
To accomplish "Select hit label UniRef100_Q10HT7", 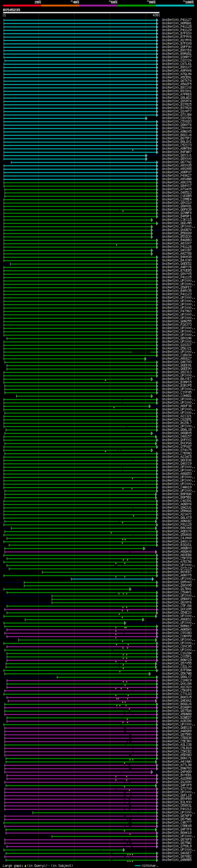I will [177, 111].
